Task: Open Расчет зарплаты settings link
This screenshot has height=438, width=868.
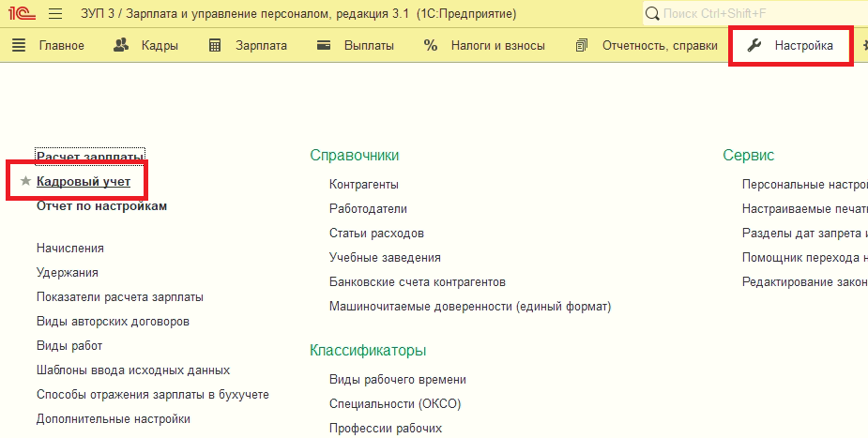Action: coord(90,157)
